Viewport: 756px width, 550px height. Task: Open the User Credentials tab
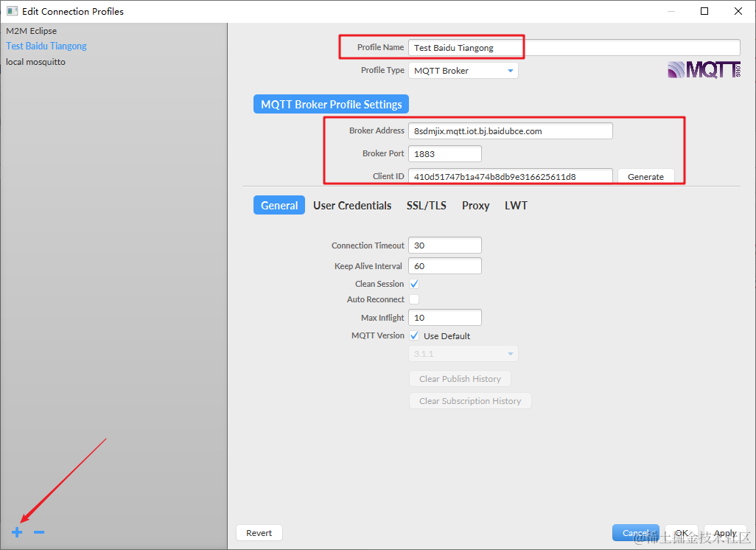[352, 206]
